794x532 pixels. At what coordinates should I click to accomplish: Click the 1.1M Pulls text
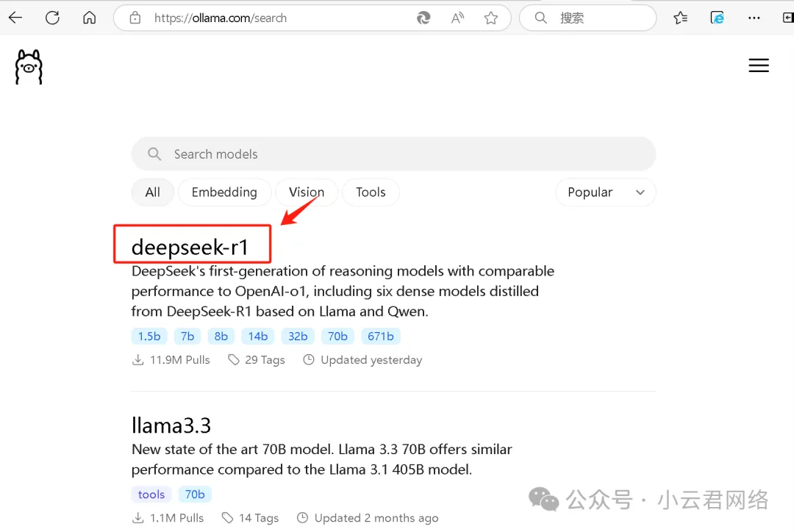pos(176,518)
